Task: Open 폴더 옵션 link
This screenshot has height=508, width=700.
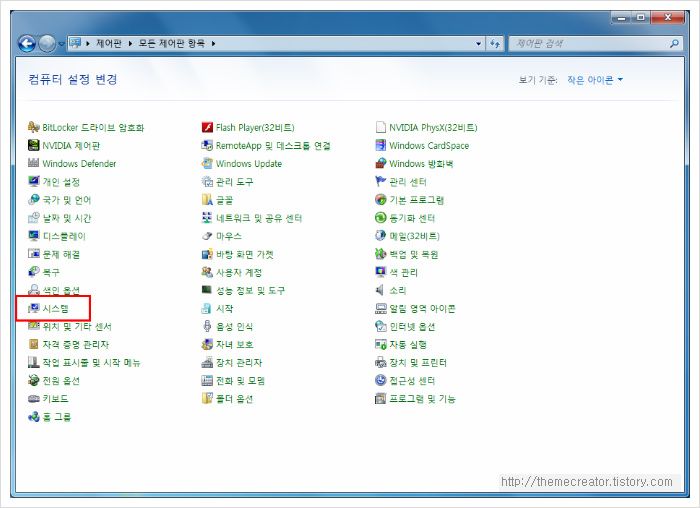Action: 235,399
